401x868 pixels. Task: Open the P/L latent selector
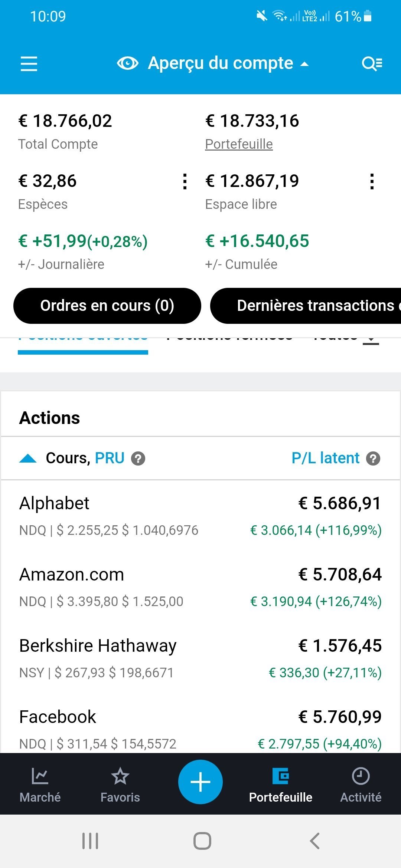[326, 458]
